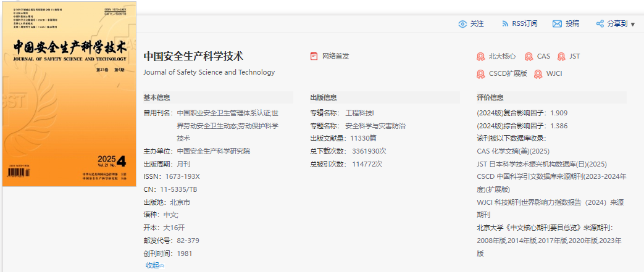Image resolution: width=644 pixels, height=272 pixels.
Task: Click the 北大核心 badge label
Action: tap(503, 57)
